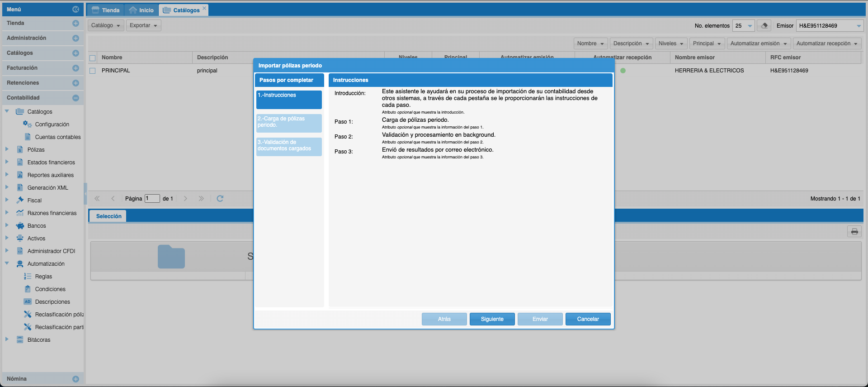Image resolution: width=868 pixels, height=387 pixels.
Task: Toggle the select-all header checkbox
Action: (x=93, y=58)
